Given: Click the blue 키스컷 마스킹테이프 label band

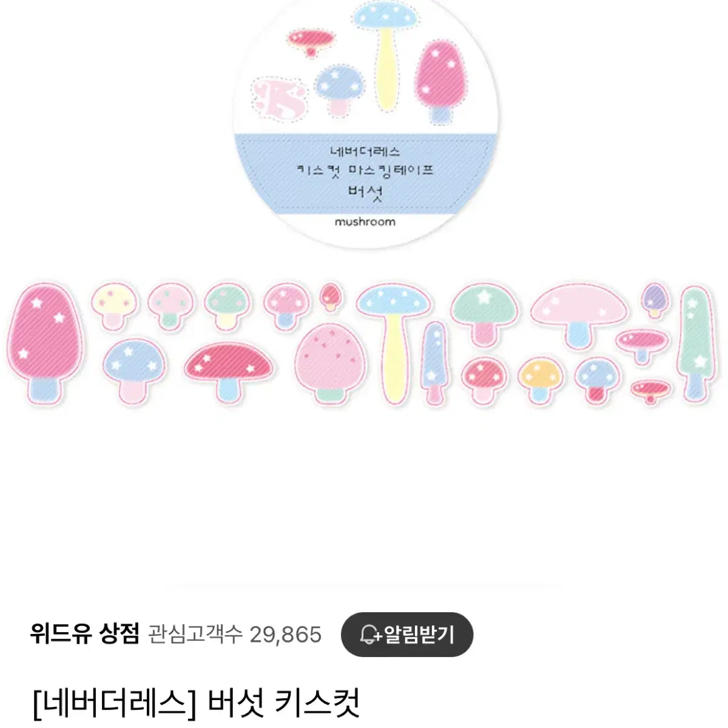Looking at the screenshot, I should coord(366,172).
